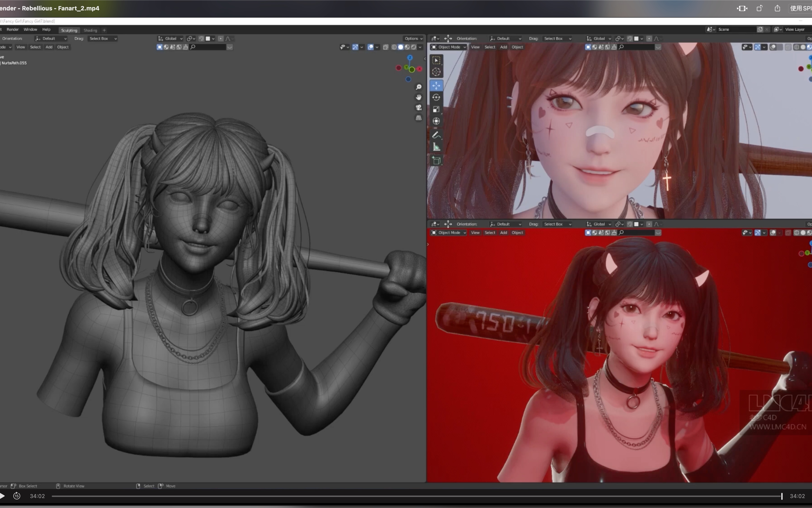
Task: Click the View Layer name field
Action: [x=798, y=30]
